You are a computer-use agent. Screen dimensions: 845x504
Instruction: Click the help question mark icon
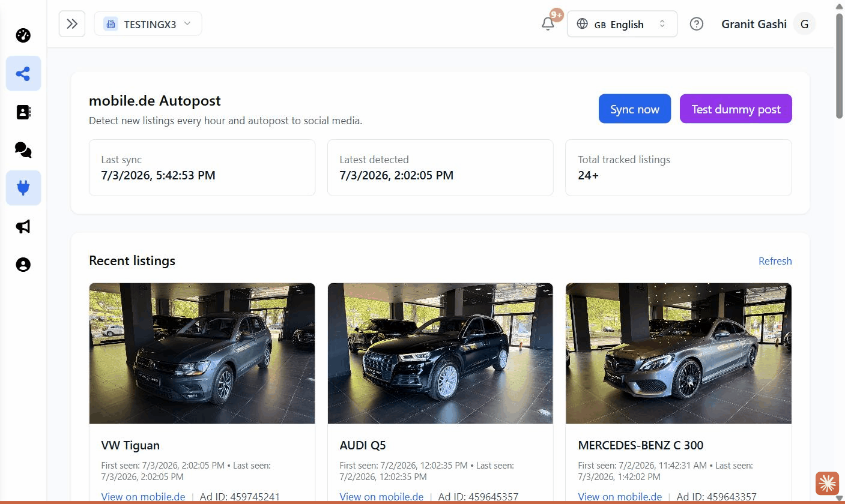tap(696, 24)
